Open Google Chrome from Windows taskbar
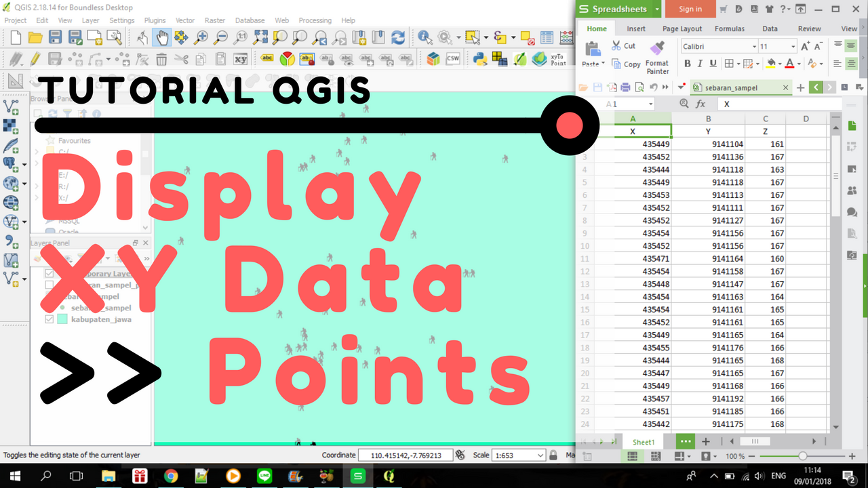 [x=170, y=476]
